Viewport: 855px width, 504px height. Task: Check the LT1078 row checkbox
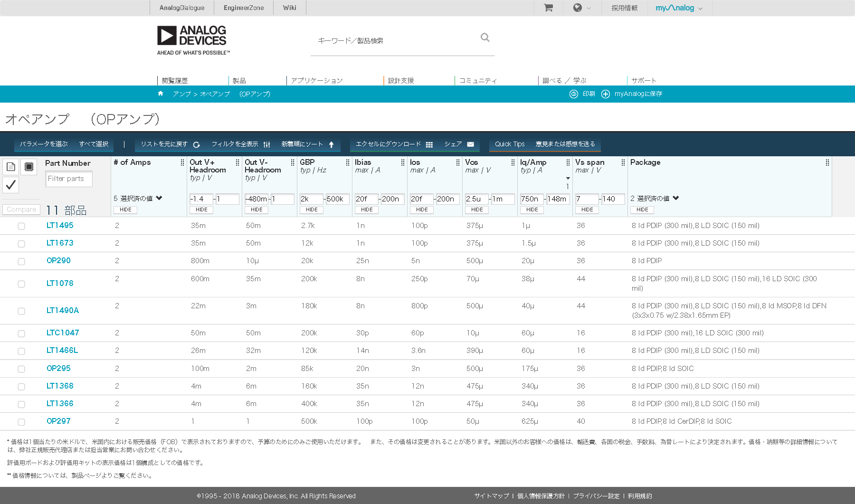pos(21,284)
